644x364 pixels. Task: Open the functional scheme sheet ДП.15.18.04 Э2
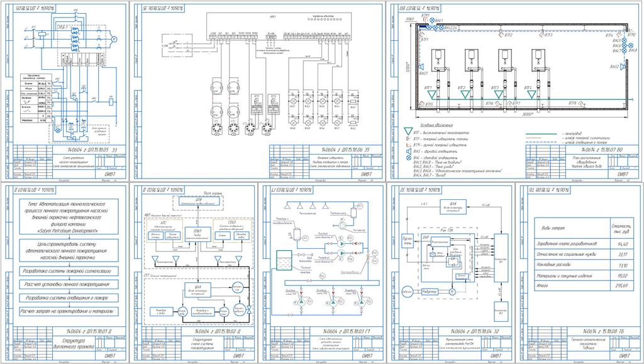450,273
